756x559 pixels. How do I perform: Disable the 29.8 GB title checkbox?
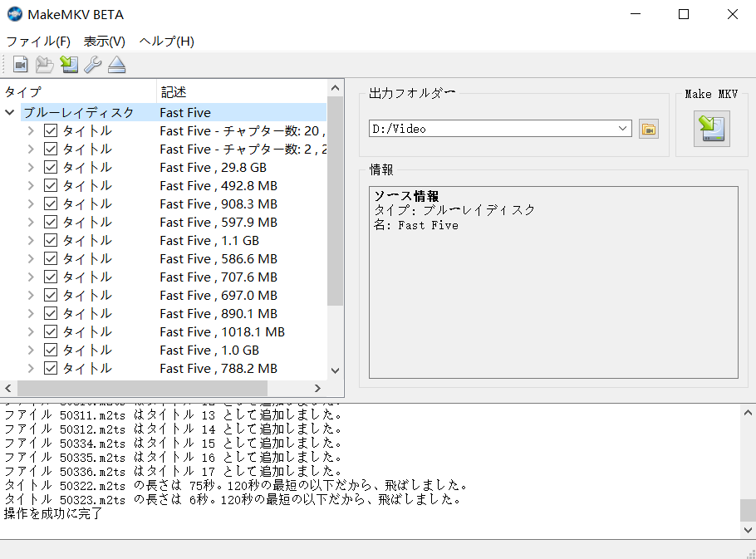(48, 167)
